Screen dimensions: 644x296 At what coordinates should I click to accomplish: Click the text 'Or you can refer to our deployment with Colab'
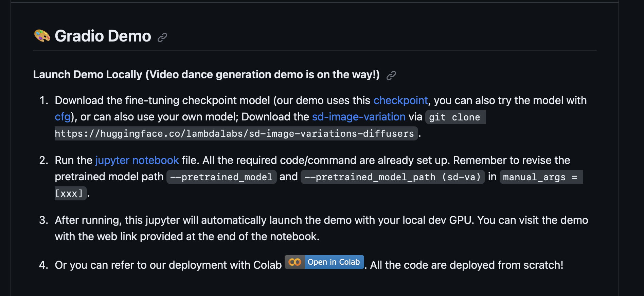(168, 265)
